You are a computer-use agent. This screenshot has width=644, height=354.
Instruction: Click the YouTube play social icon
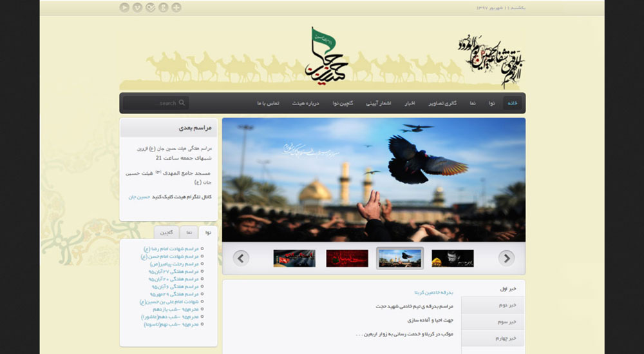pyautogui.click(x=124, y=7)
